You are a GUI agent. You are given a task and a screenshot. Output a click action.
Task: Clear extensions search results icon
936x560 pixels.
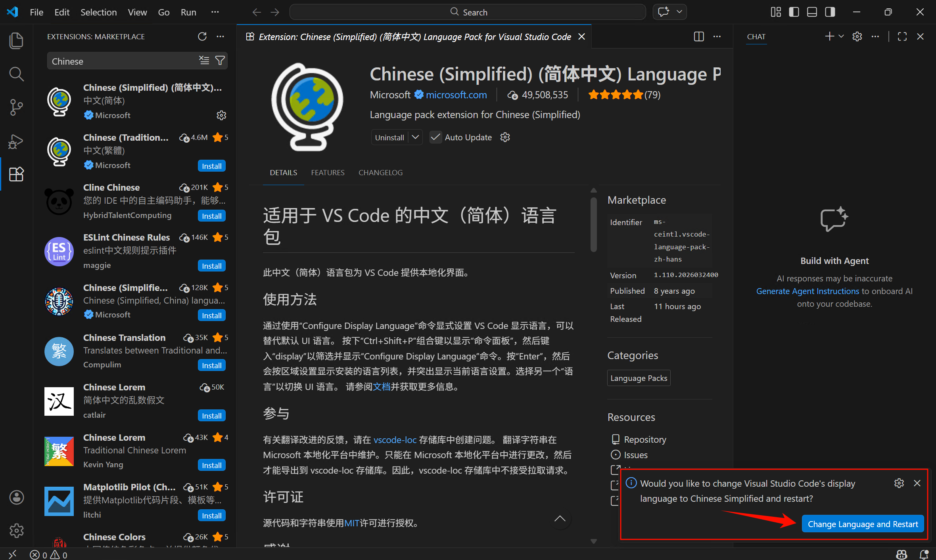(204, 61)
